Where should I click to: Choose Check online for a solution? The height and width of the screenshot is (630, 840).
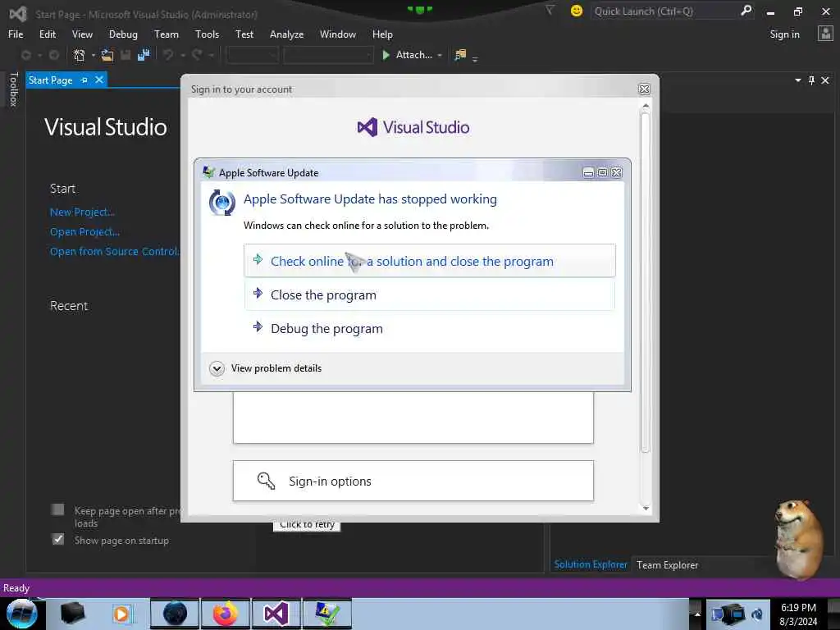click(x=430, y=261)
